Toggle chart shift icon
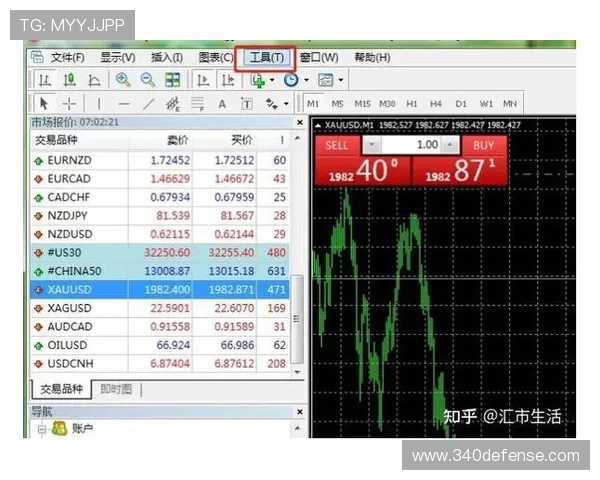 [x=228, y=80]
